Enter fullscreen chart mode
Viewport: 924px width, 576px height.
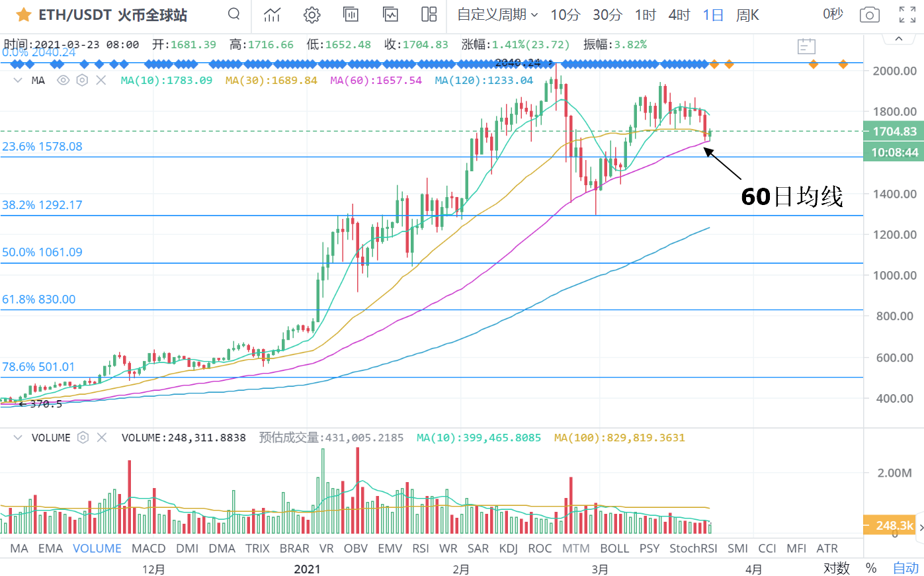click(907, 15)
